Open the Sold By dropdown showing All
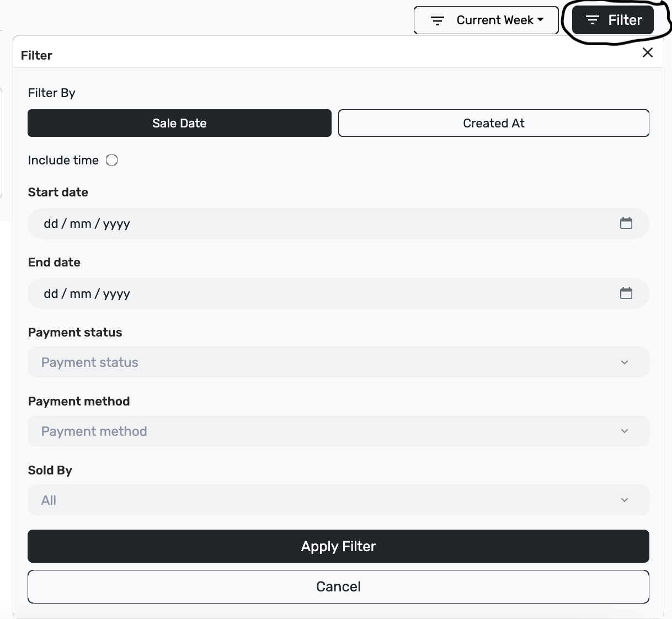 [x=338, y=500]
